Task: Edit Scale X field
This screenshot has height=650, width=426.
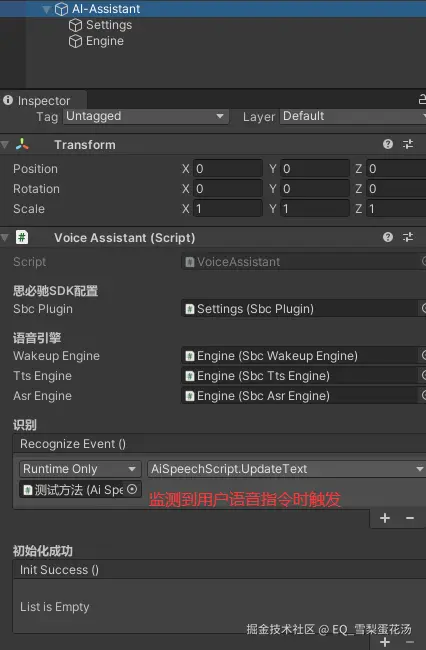Action: point(228,209)
